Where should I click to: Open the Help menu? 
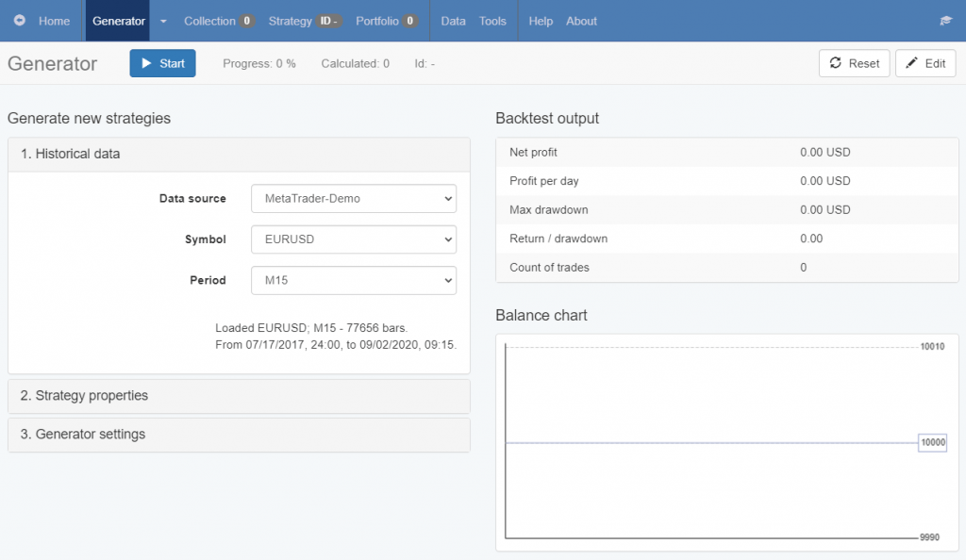(x=541, y=21)
